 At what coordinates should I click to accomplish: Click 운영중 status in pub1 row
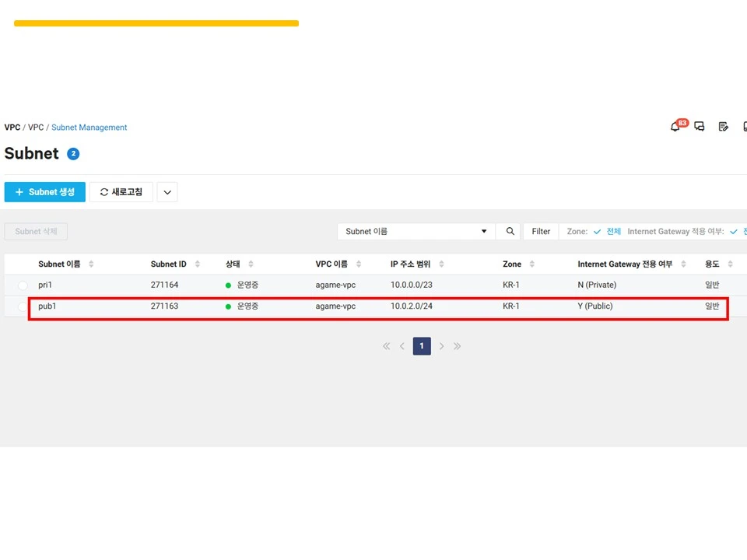247,306
